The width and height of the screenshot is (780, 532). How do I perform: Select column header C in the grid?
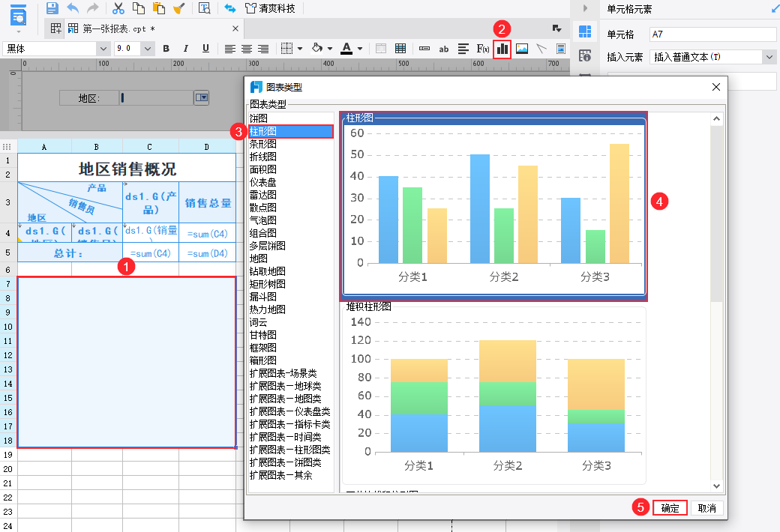(150, 147)
